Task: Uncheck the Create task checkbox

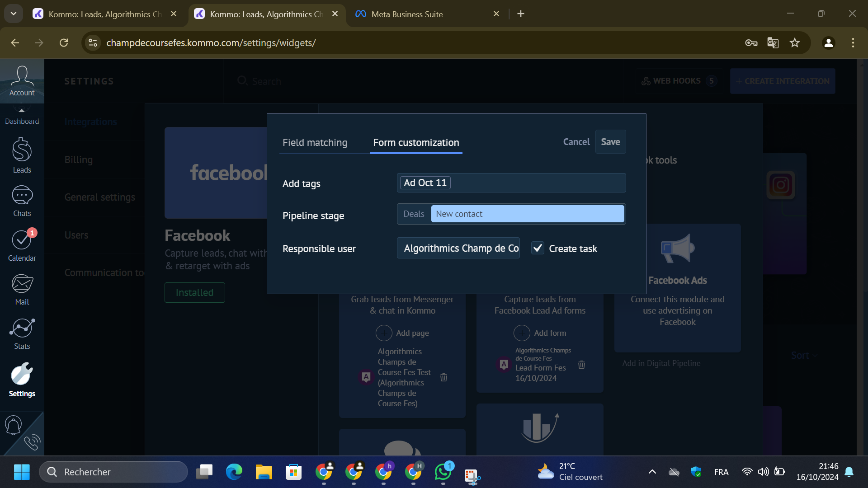Action: pos(537,248)
